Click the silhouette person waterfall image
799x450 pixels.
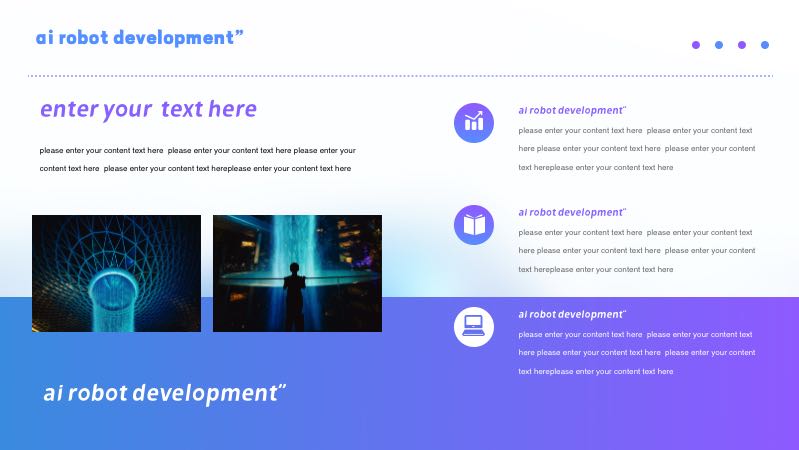297,273
